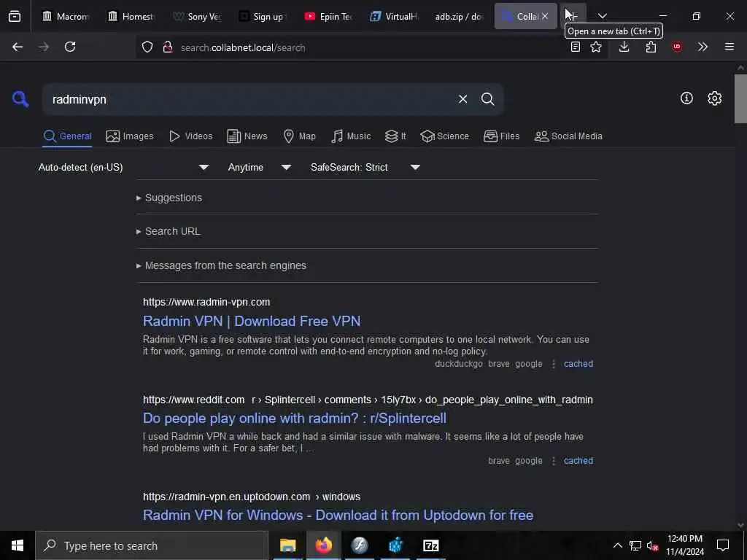Select the It search category
The height and width of the screenshot is (560, 747).
coord(395,136)
